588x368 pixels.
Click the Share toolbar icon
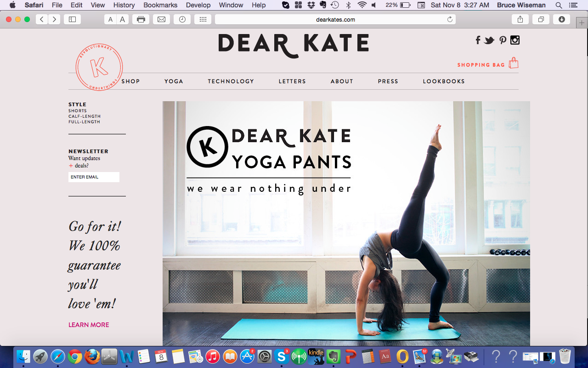pos(520,19)
